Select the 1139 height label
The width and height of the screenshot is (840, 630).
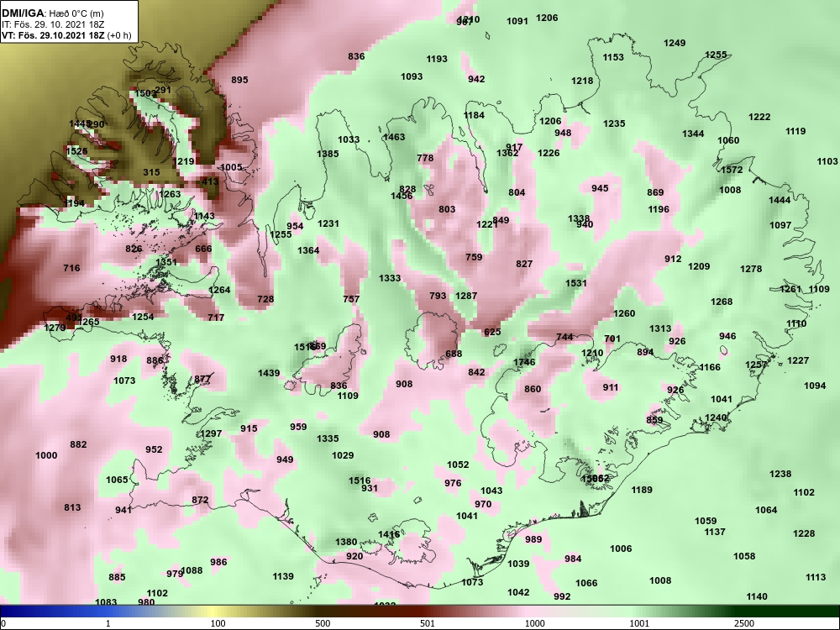[283, 577]
